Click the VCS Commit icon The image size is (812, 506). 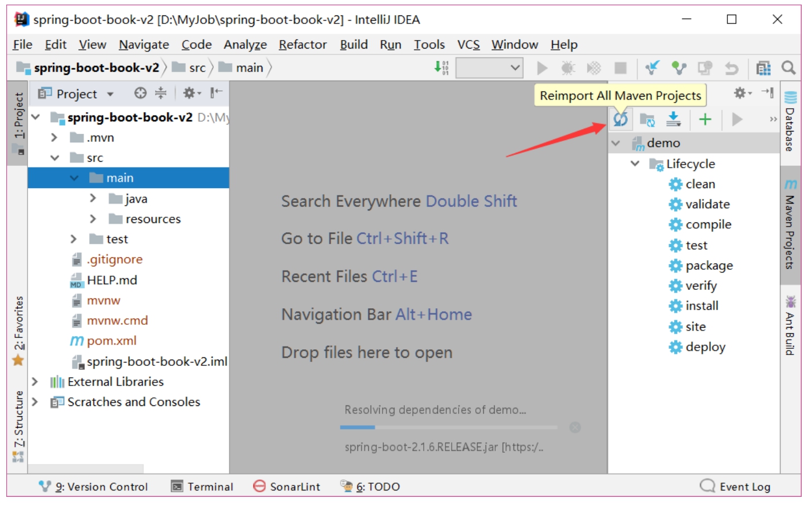point(679,68)
